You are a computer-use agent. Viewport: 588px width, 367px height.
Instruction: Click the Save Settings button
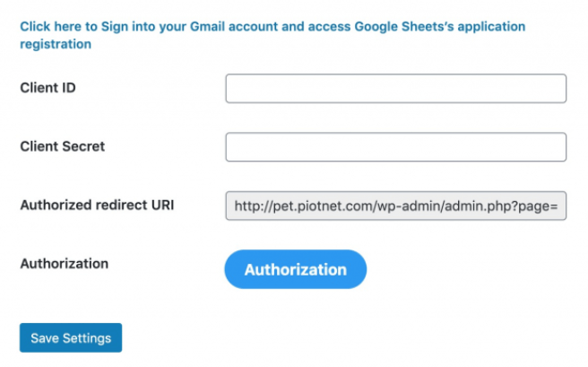coord(71,338)
